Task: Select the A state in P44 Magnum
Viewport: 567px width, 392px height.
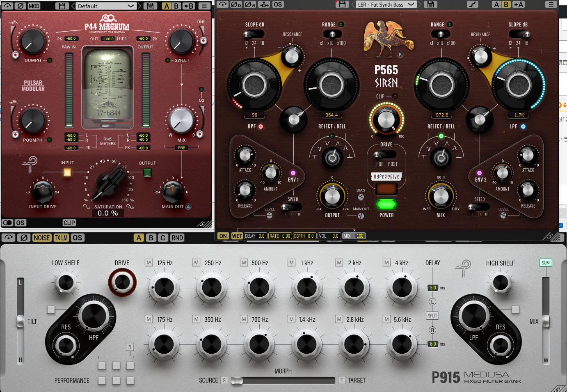Action: (x=167, y=6)
